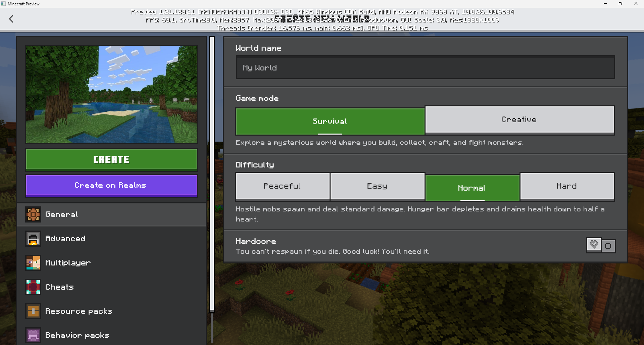Click the Hardcore heart icon
This screenshot has height=345, width=644.
594,245
